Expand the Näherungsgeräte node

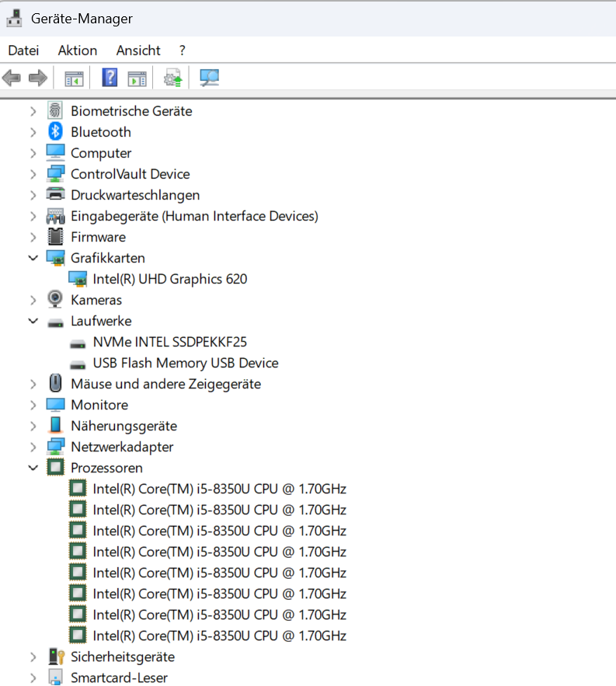coord(33,426)
